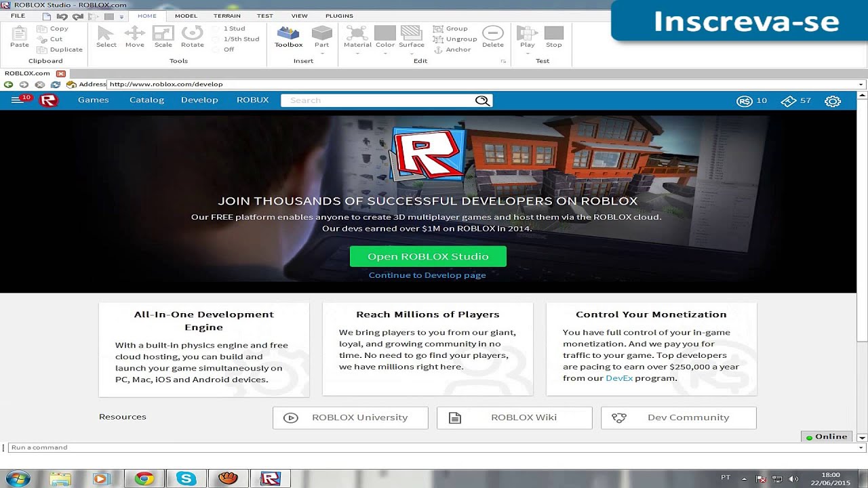Click the Group command
Image resolution: width=868 pixels, height=488 pixels.
[x=451, y=28]
